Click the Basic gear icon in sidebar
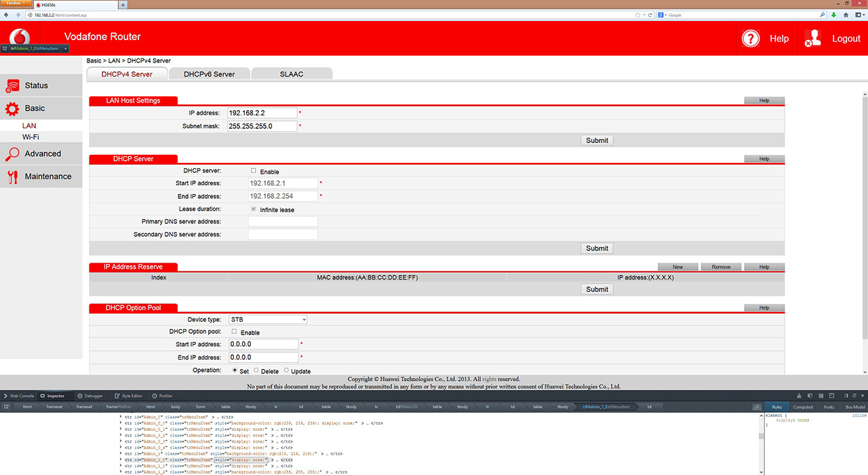 click(x=12, y=109)
